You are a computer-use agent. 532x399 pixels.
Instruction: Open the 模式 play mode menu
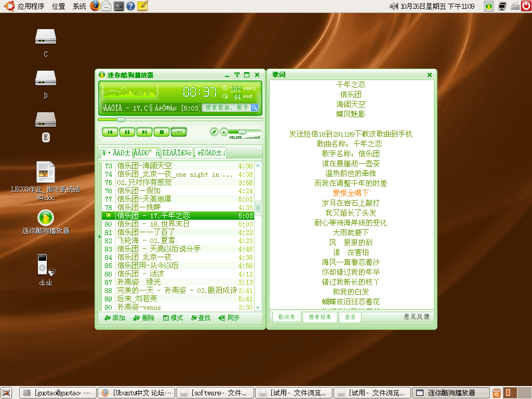[173, 318]
